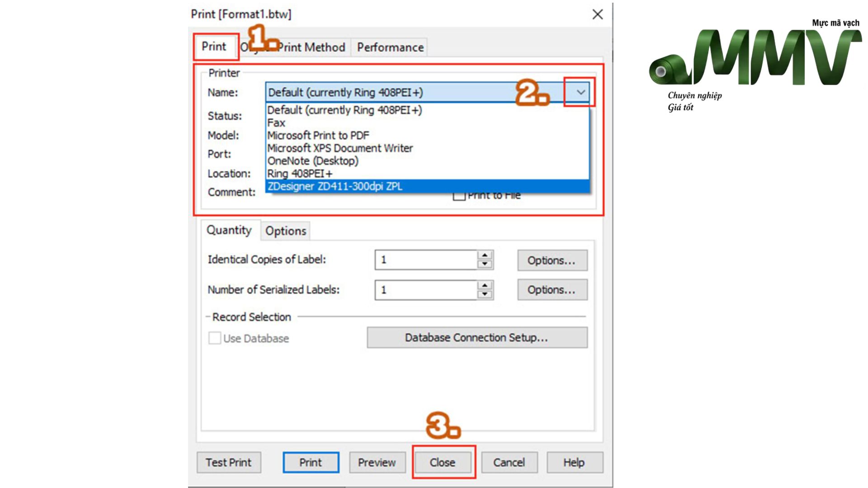Select ZDesigner ZD411-300dpi ZPL printer
The image size is (868, 488).
coord(427,186)
